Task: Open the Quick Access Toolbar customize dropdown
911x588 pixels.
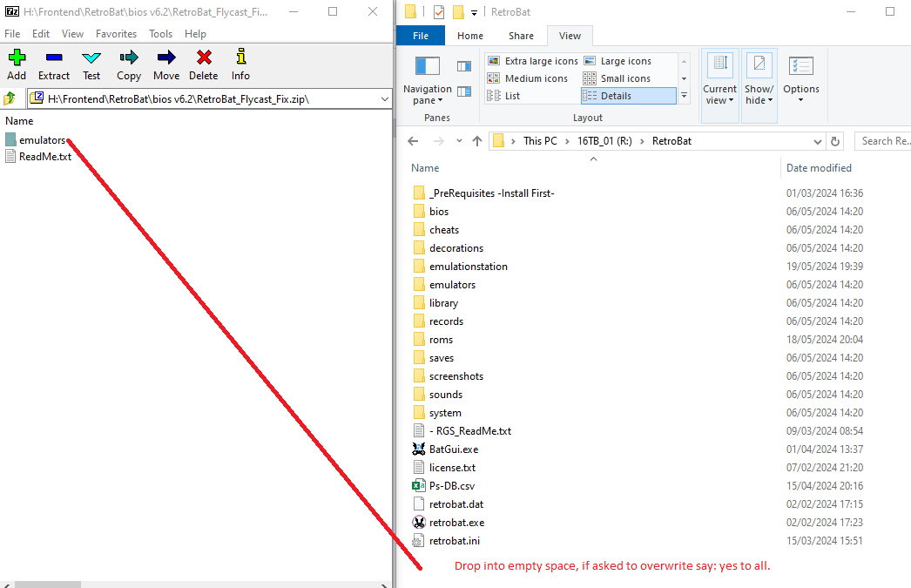Action: [474, 13]
